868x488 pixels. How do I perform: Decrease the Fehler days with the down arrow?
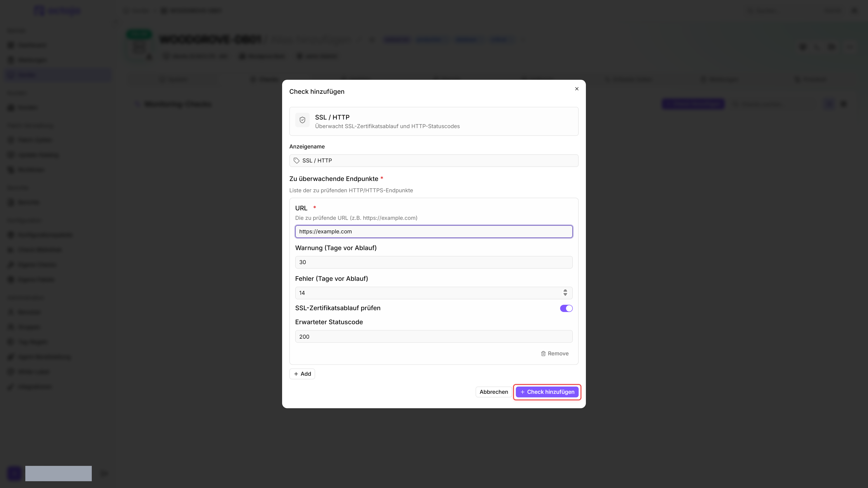(x=565, y=295)
